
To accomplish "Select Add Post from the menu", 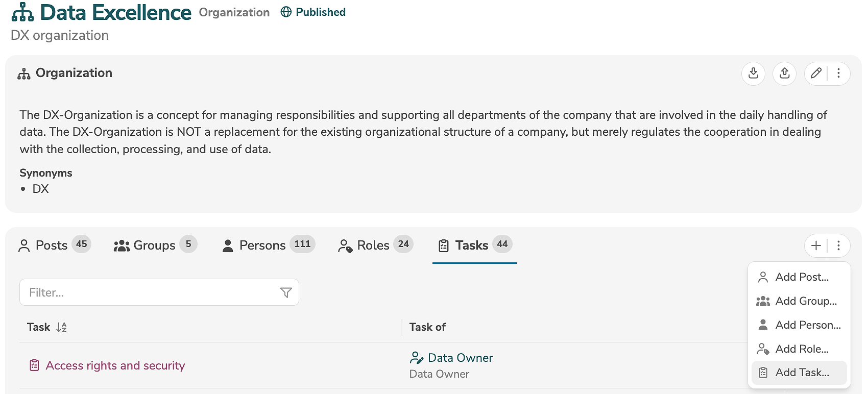I will point(801,277).
